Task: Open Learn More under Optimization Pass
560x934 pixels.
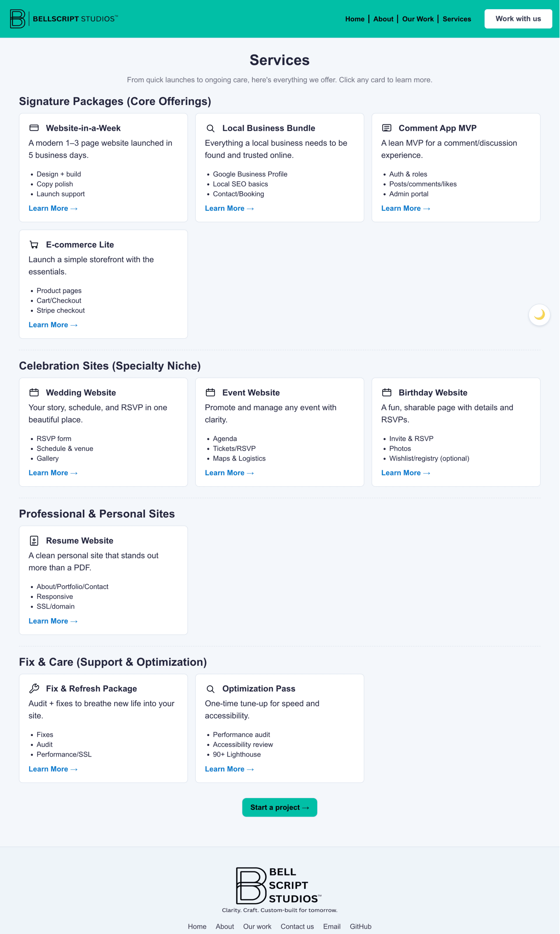Action: coord(229,769)
